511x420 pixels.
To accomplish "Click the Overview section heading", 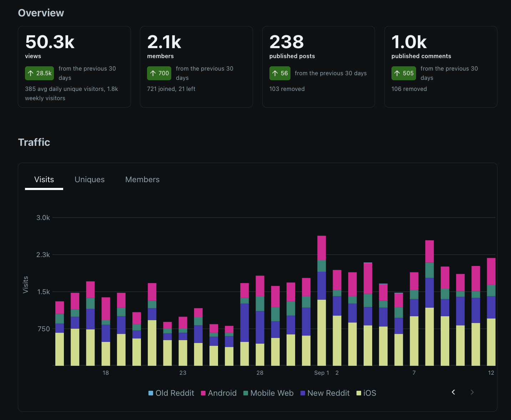I will pos(41,13).
